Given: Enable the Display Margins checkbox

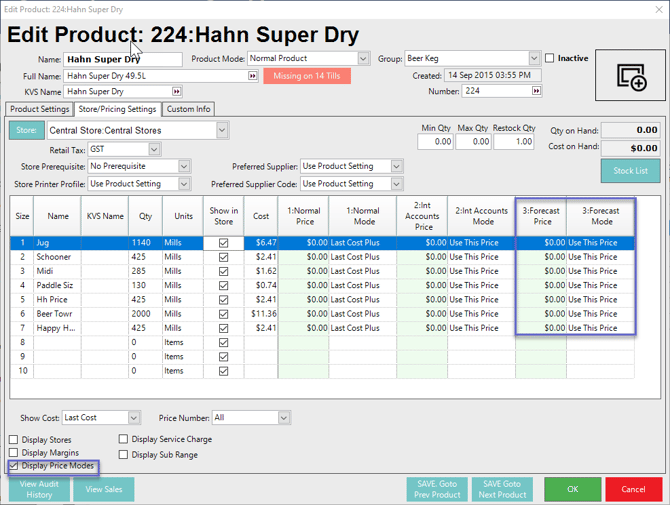Looking at the screenshot, I should point(14,453).
